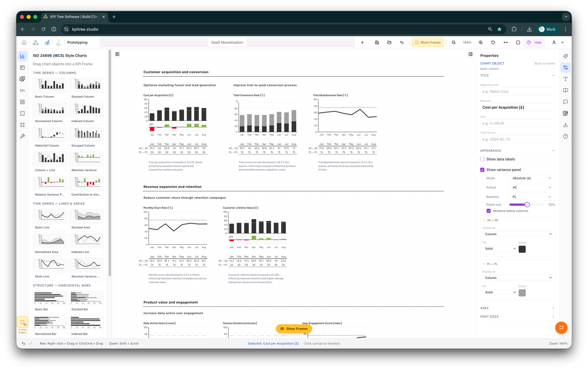Add a new document with plus icon
This screenshot has height=370, width=588.
[x=362, y=42]
